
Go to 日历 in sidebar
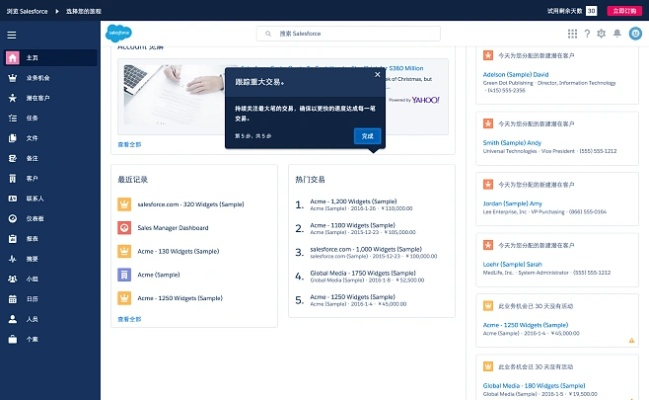tap(32, 298)
